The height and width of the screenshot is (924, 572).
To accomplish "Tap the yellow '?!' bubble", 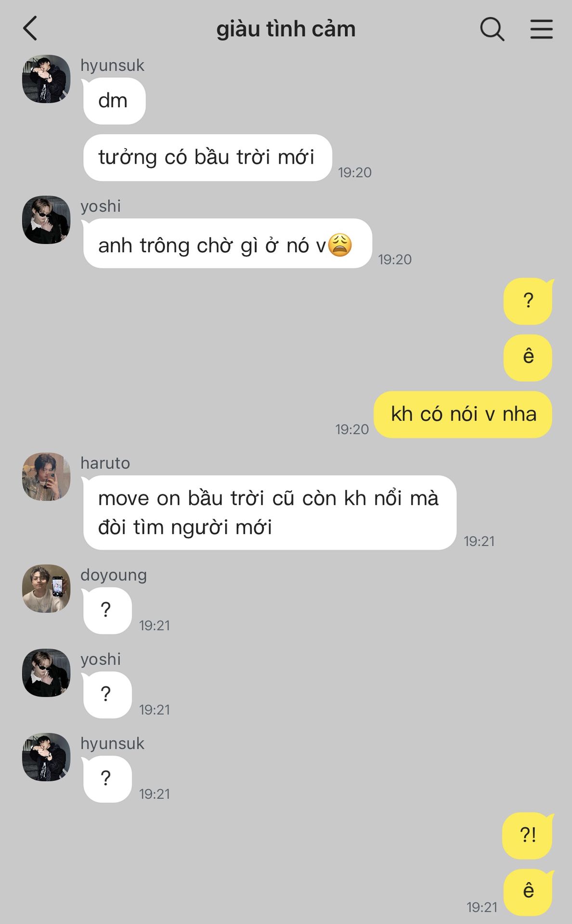I will point(528,835).
